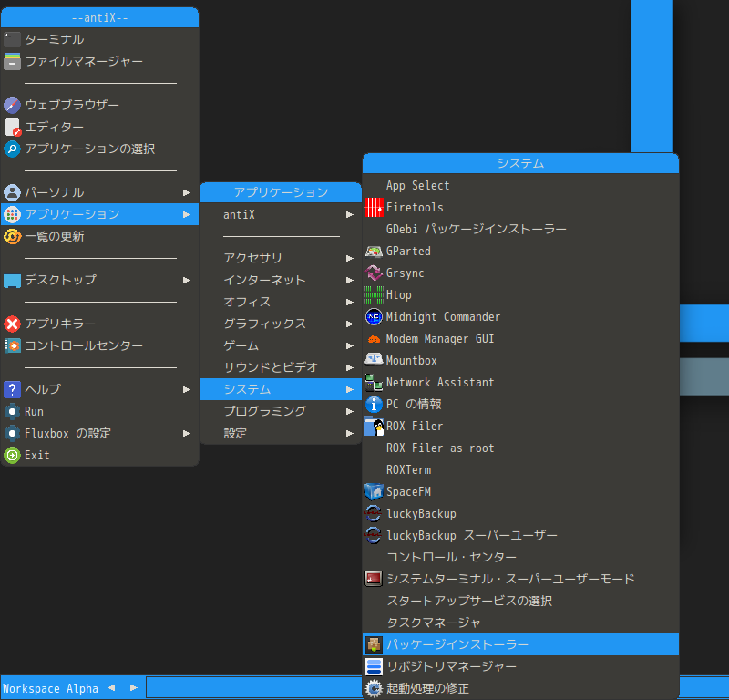This screenshot has height=700, width=729.
Task: Expand the オフィス submenu arrow
Action: (x=350, y=302)
